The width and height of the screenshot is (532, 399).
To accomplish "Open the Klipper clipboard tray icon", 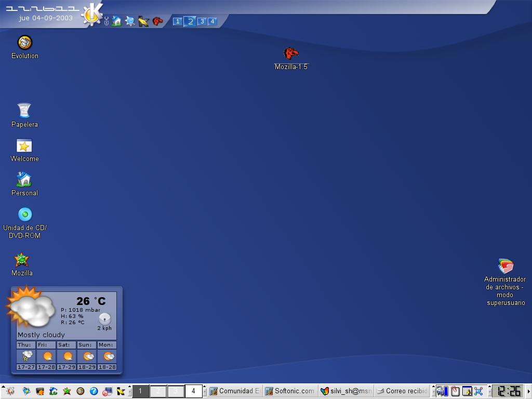I will (455, 391).
